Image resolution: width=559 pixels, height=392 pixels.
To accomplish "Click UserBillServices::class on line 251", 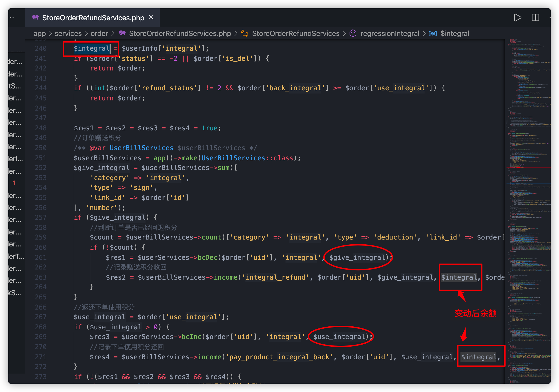I will (247, 158).
